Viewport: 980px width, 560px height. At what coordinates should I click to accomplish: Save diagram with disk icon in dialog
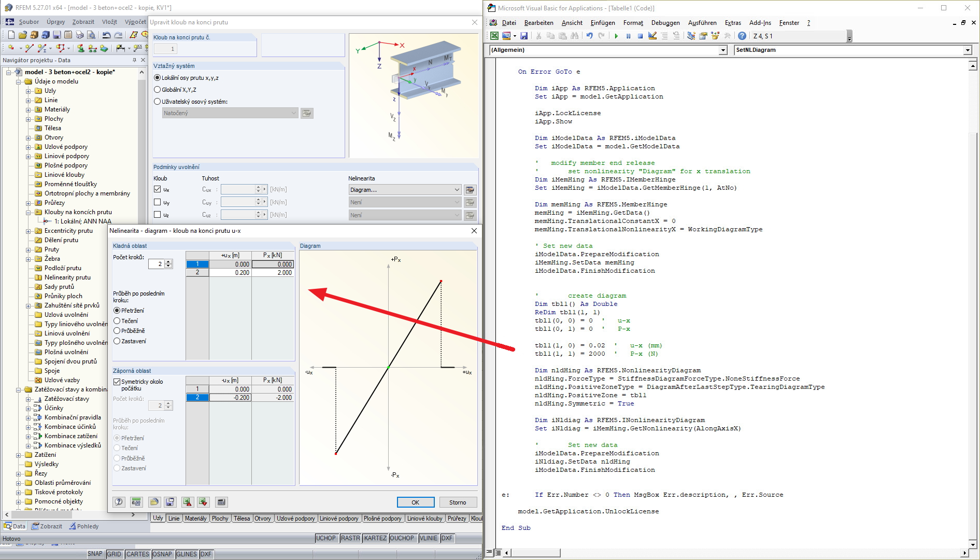coord(170,502)
